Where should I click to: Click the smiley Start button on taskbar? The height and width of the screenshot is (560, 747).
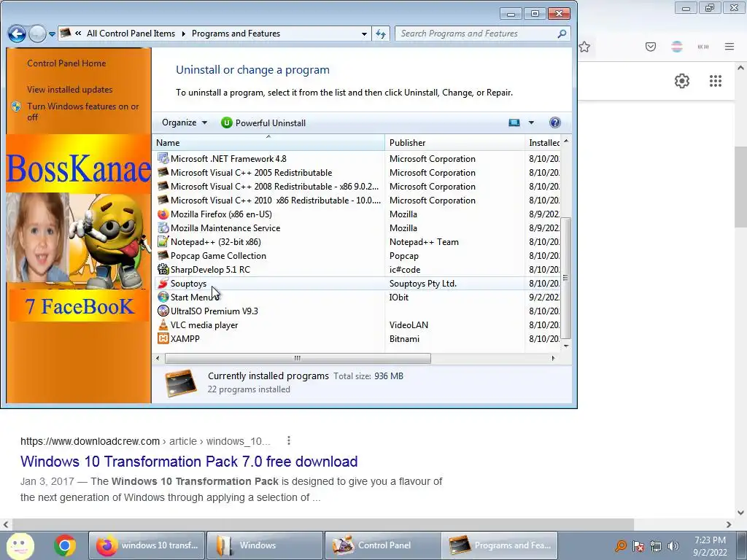coord(20,545)
